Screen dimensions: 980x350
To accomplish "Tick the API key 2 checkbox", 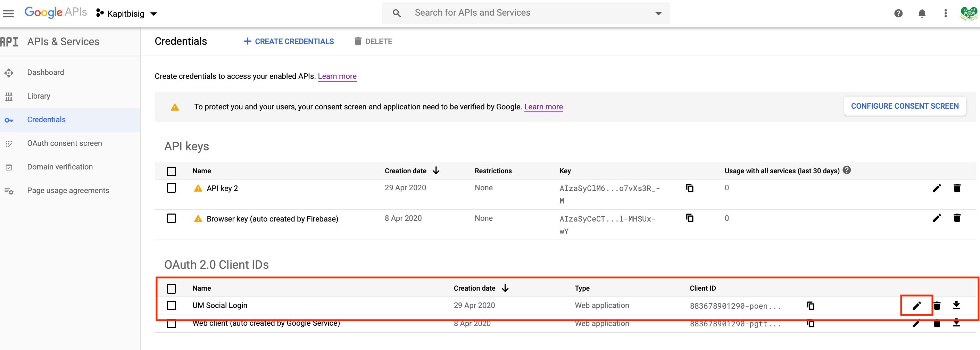I will 171,188.
